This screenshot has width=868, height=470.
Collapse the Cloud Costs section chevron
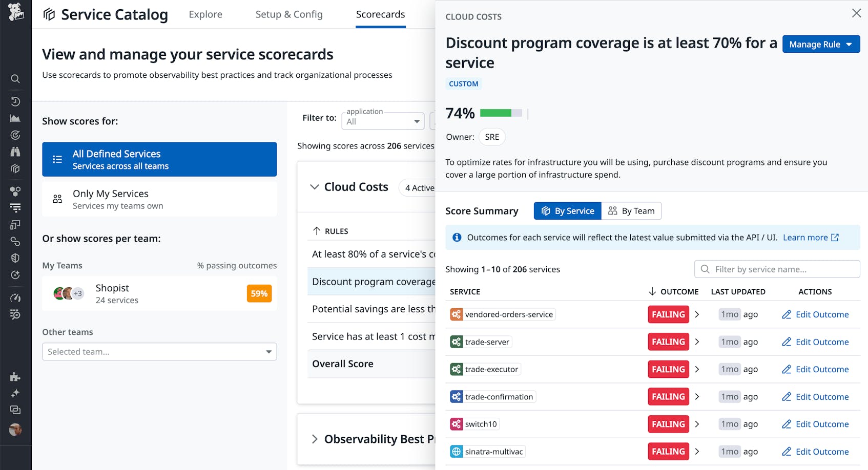click(314, 187)
